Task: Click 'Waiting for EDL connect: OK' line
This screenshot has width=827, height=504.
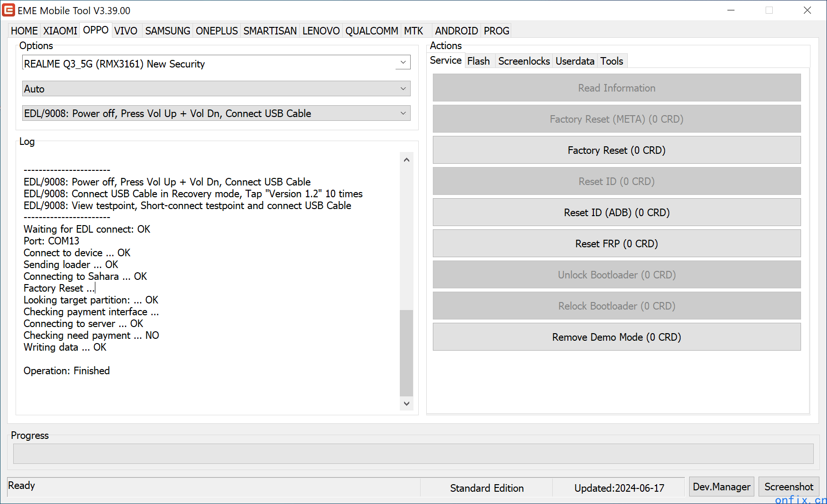Action: pos(87,229)
